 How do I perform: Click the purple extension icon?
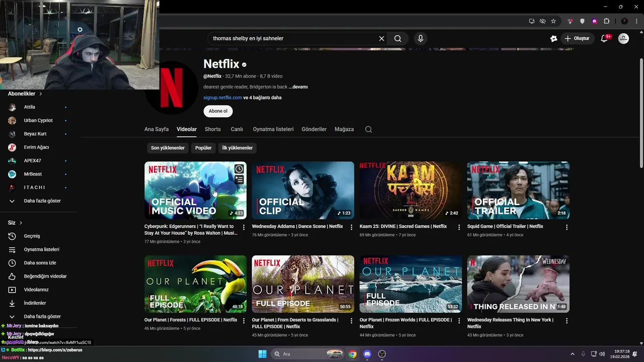tap(594, 21)
